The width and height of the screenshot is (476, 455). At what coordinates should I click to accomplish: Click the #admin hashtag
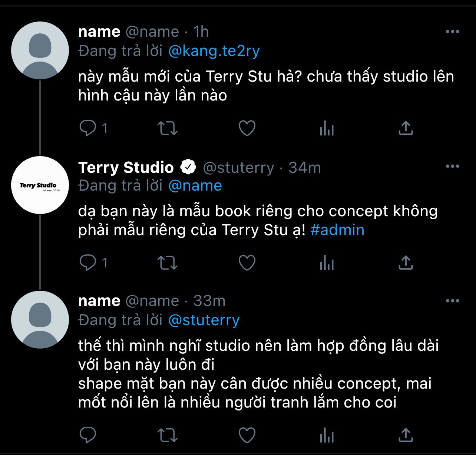point(337,230)
